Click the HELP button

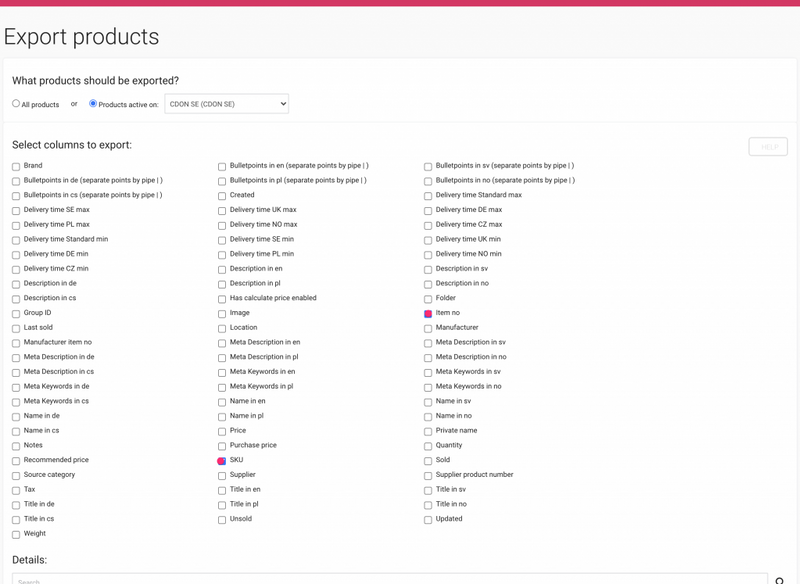[x=768, y=147]
